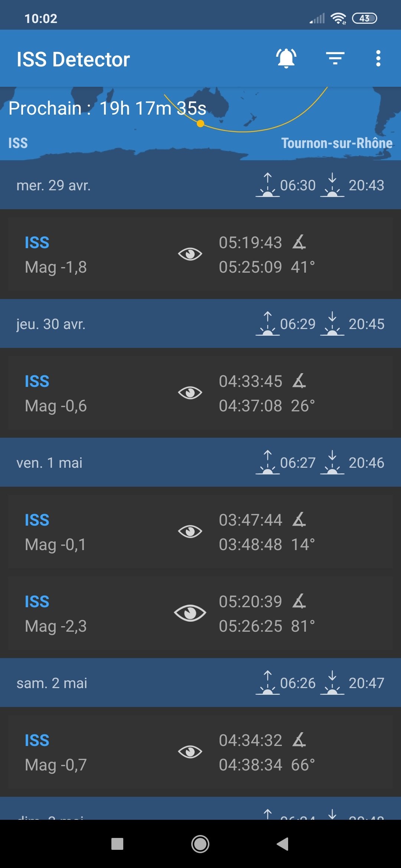The image size is (401, 868).
Task: Open the three-dot overflow menu
Action: [378, 59]
